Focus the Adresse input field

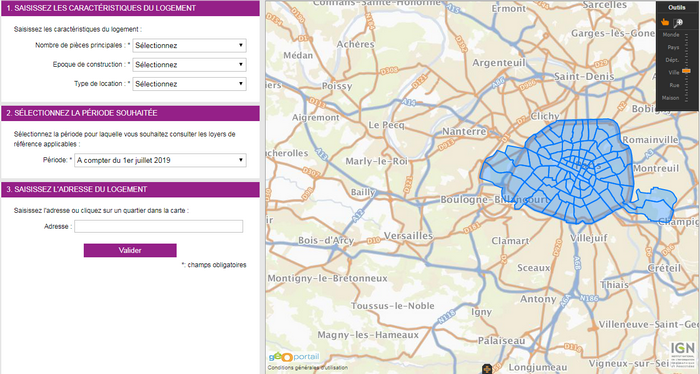click(158, 226)
